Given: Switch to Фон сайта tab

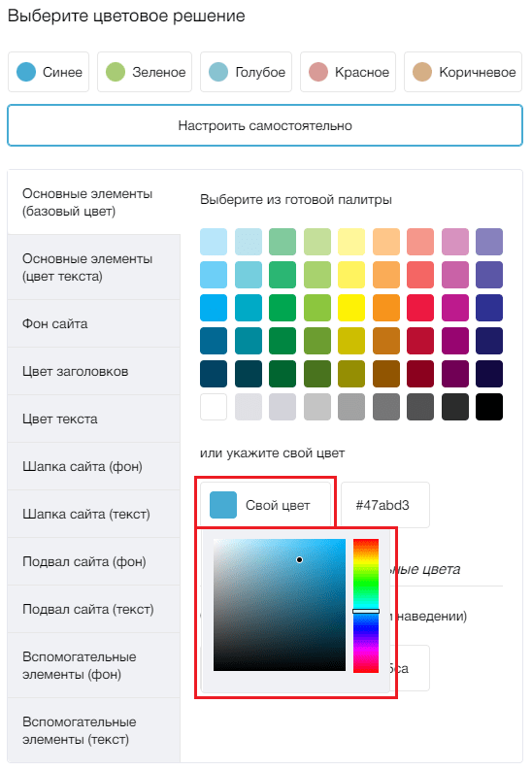Looking at the screenshot, I should click(94, 323).
